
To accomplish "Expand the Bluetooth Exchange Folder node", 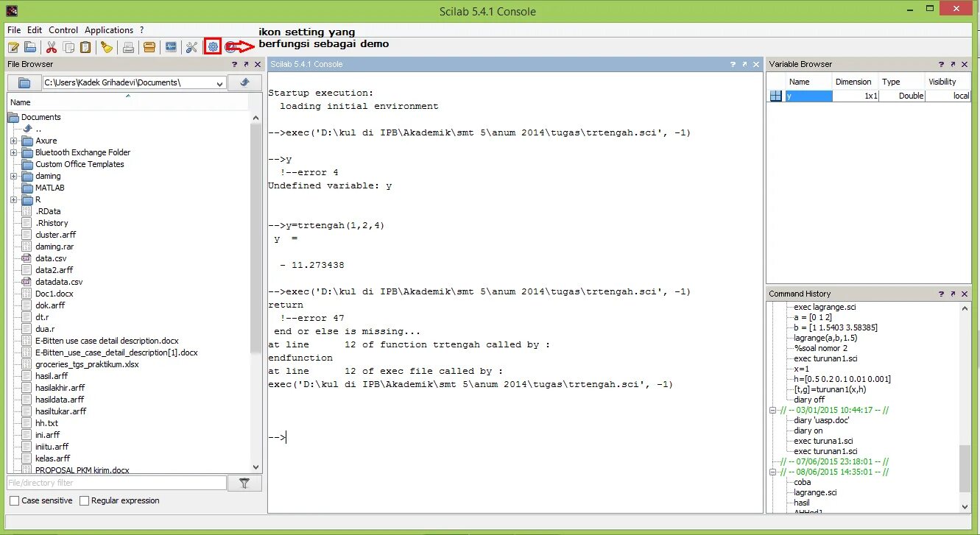I will [x=13, y=152].
